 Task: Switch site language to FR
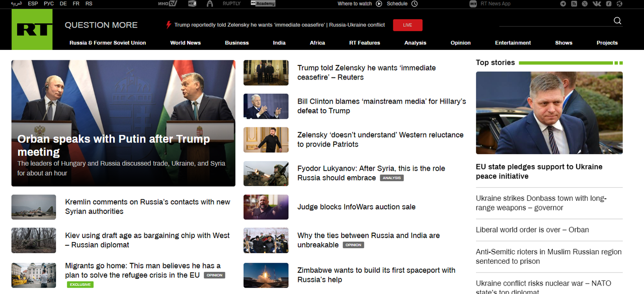tap(75, 4)
